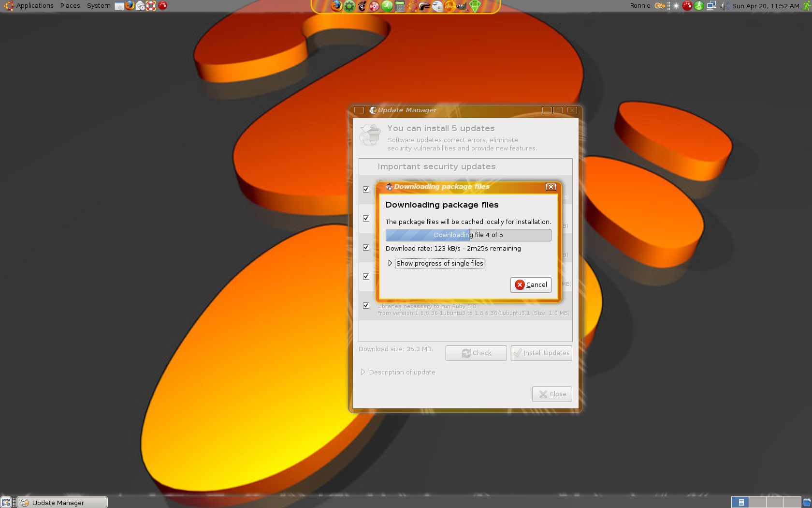Open the orange audio waveform app icon

[x=449, y=6]
